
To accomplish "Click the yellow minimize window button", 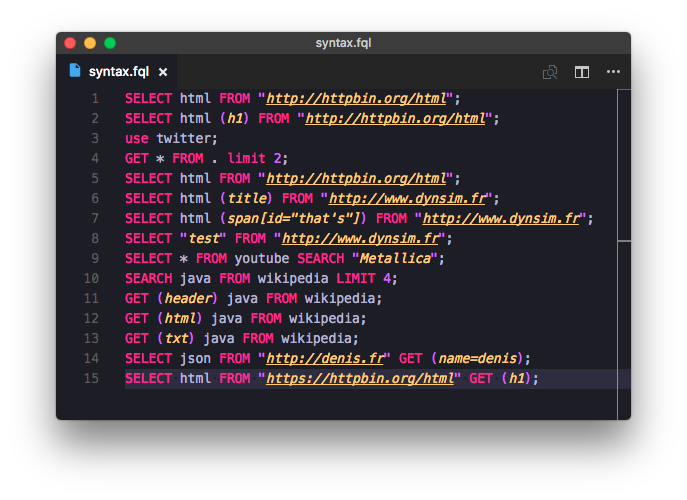I will [x=90, y=43].
